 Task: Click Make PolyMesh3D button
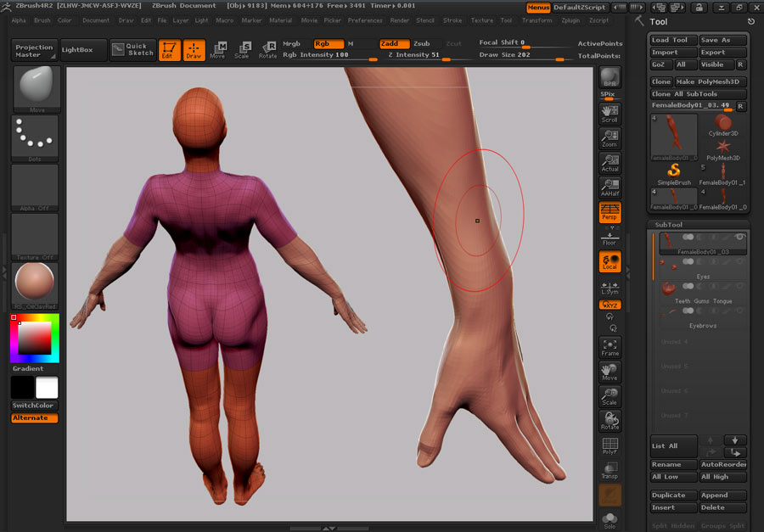(711, 81)
